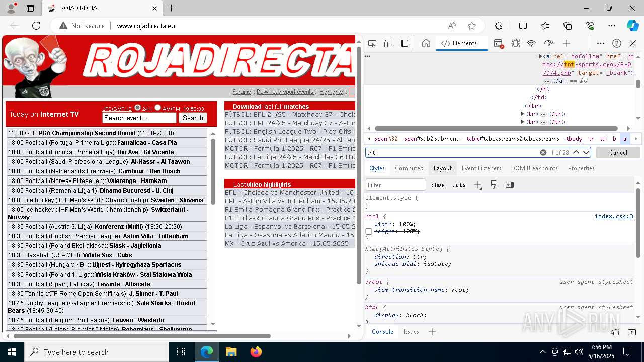Screen dimensions: 644x362
Task: Open the split screen icon
Action: (x=523, y=26)
